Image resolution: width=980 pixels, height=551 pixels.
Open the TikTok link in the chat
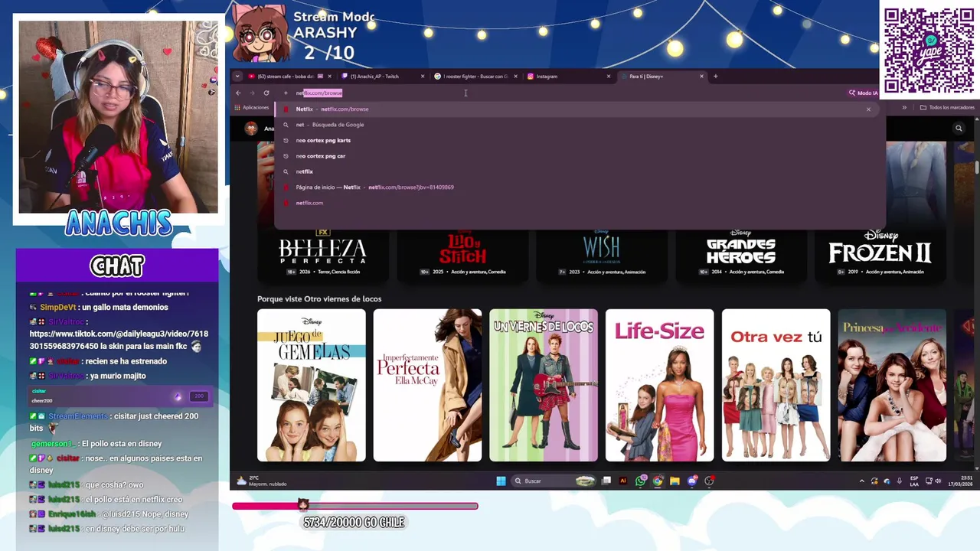(x=119, y=339)
